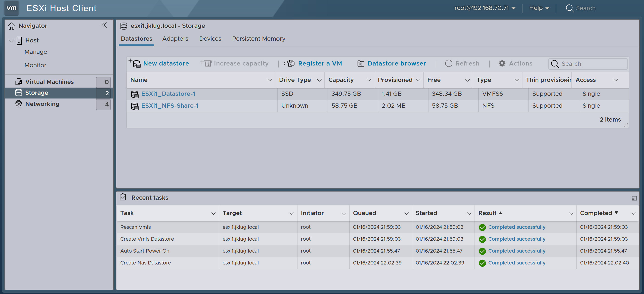Open the ESXi1_NFS-Share-1 datastore
This screenshot has width=644, height=294.
tap(170, 106)
